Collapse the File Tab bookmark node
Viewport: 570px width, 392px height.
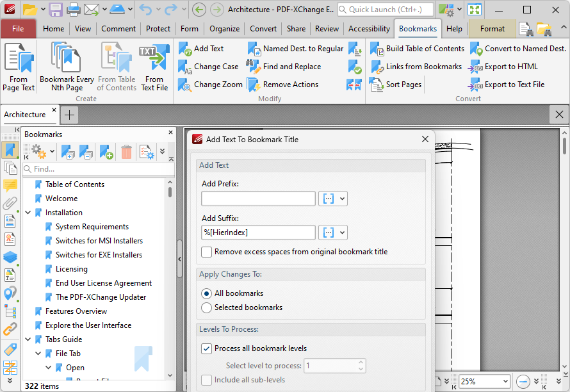[x=38, y=354]
